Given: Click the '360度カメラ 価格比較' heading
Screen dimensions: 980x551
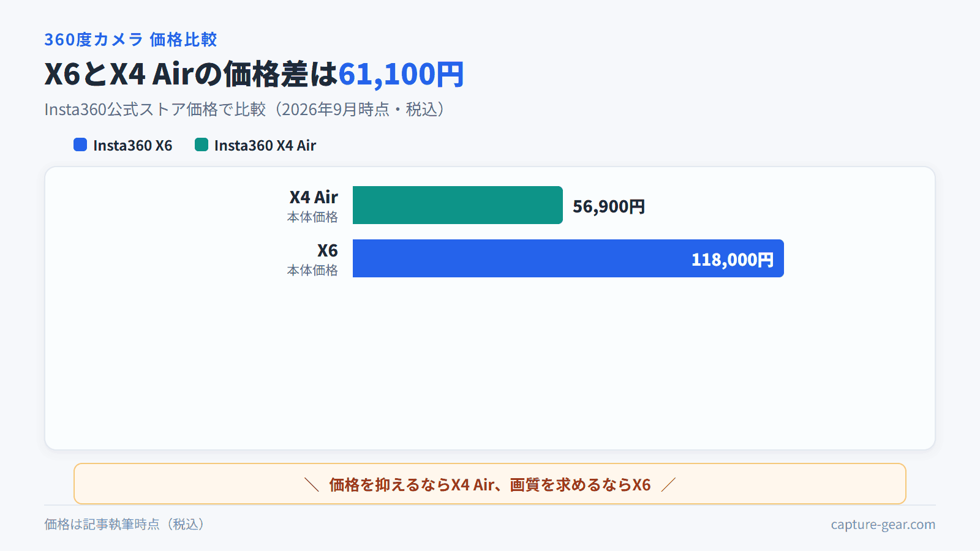Looking at the screenshot, I should (x=130, y=39).
